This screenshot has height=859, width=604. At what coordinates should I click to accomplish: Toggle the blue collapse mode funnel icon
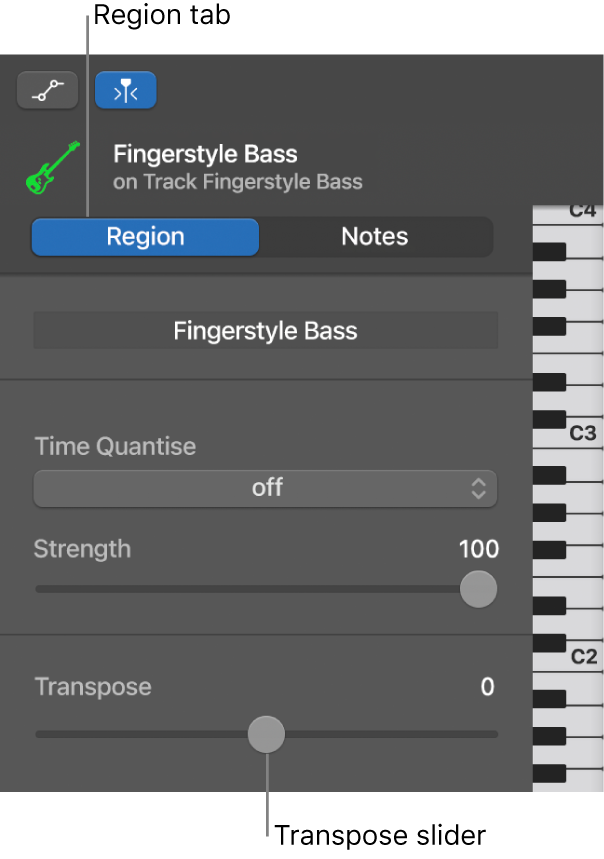pyautogui.click(x=125, y=90)
